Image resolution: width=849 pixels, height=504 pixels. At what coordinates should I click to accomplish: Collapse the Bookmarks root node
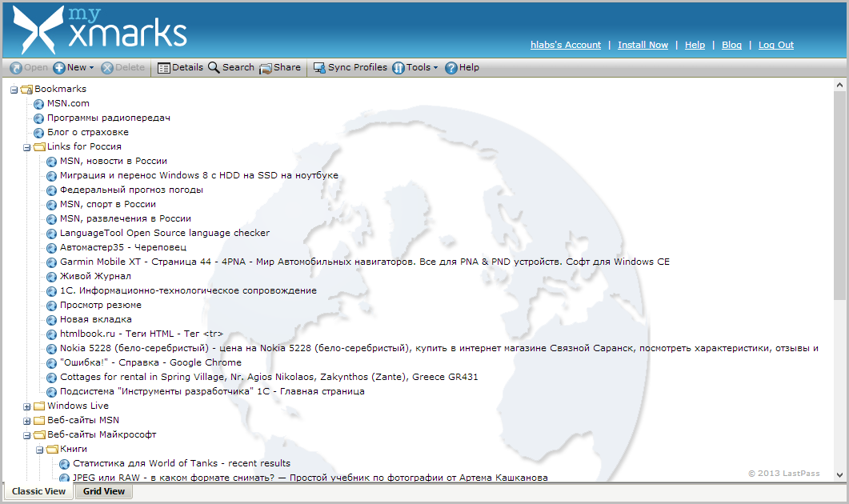tap(14, 90)
